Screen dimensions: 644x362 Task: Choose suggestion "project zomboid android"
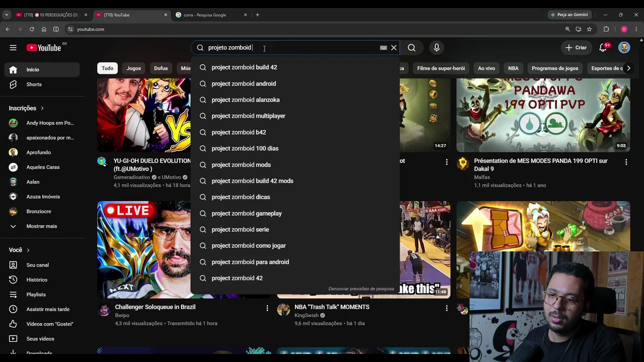pos(295,84)
